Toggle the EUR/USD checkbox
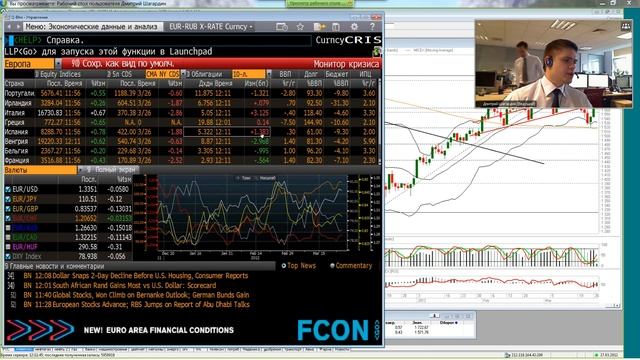The image size is (640, 360). [8, 189]
